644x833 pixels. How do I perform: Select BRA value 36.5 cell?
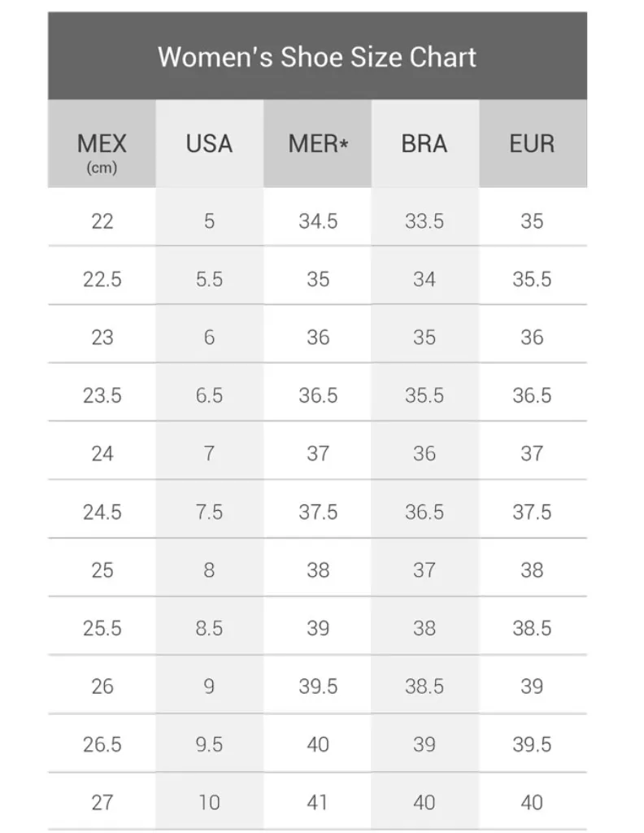pos(424,512)
